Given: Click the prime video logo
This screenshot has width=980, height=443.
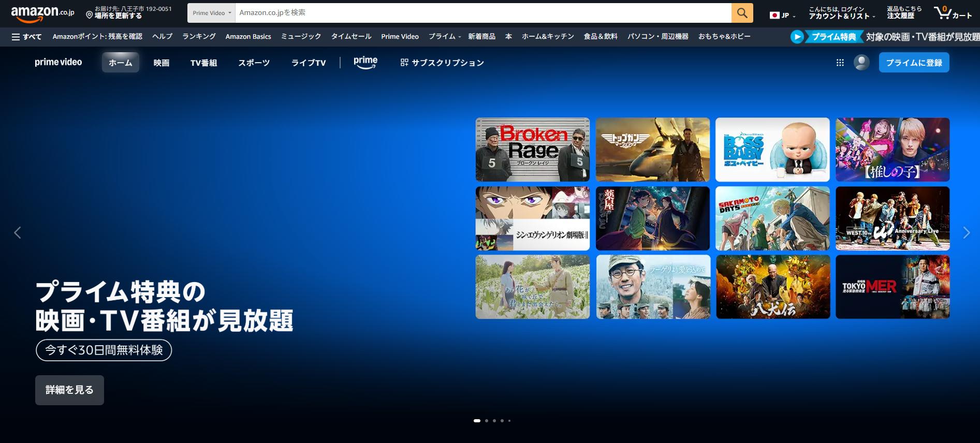Looking at the screenshot, I should 58,62.
